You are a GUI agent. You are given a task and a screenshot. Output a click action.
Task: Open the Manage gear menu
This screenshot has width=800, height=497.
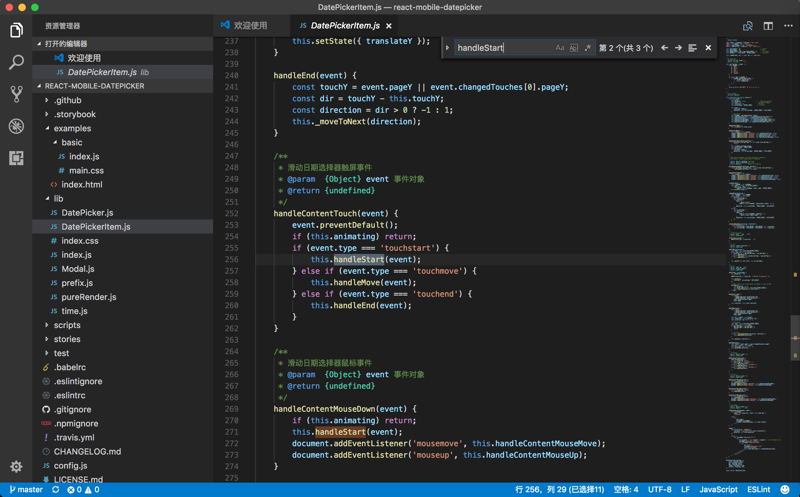tap(16, 466)
